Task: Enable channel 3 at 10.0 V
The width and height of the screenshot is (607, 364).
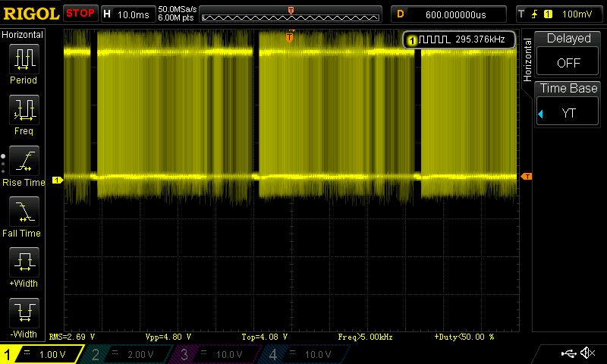Action: coord(215,354)
